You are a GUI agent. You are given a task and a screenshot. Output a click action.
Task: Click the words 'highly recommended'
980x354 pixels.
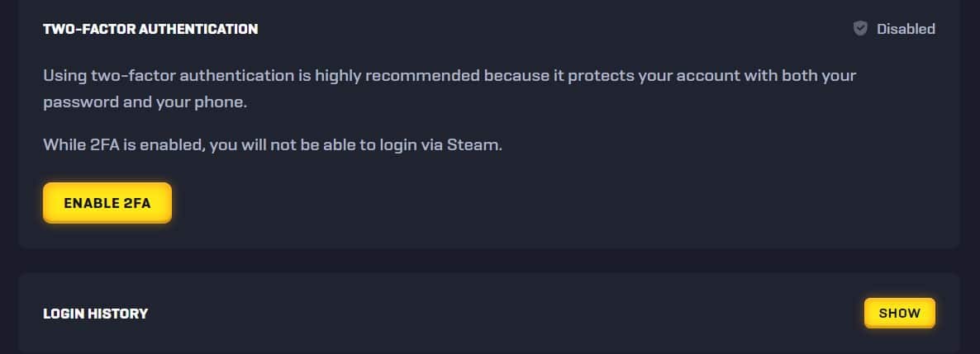point(397,76)
